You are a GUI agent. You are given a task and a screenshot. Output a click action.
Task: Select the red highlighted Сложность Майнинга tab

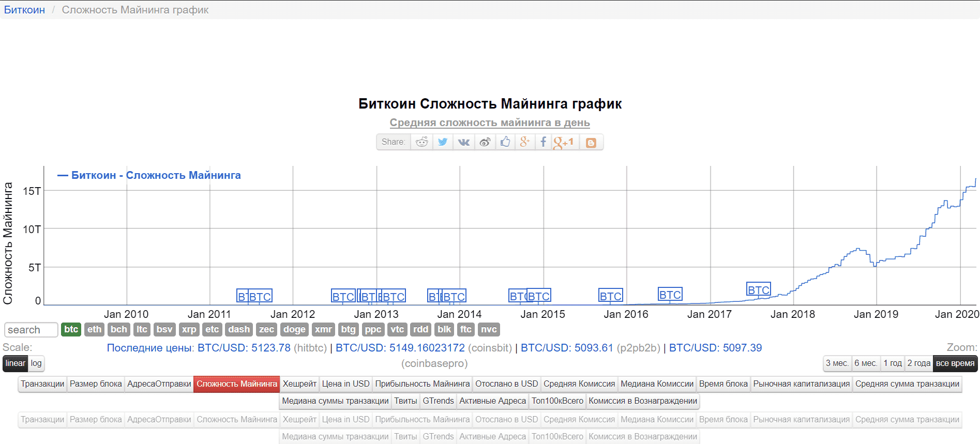pyautogui.click(x=237, y=384)
